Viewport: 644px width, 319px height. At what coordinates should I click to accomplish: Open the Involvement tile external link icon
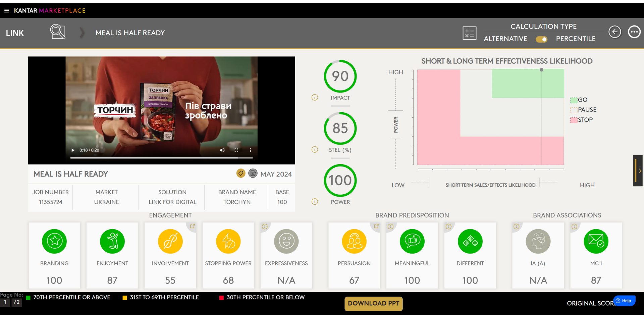[x=192, y=226]
